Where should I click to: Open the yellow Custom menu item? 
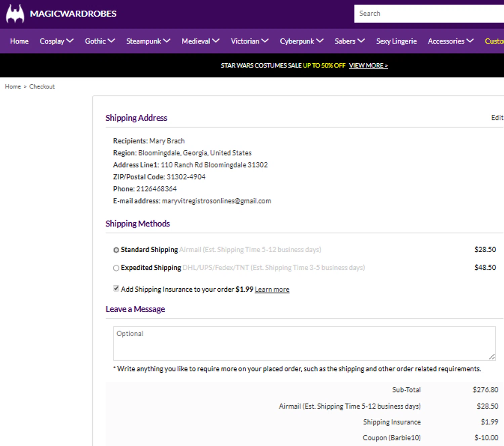494,41
